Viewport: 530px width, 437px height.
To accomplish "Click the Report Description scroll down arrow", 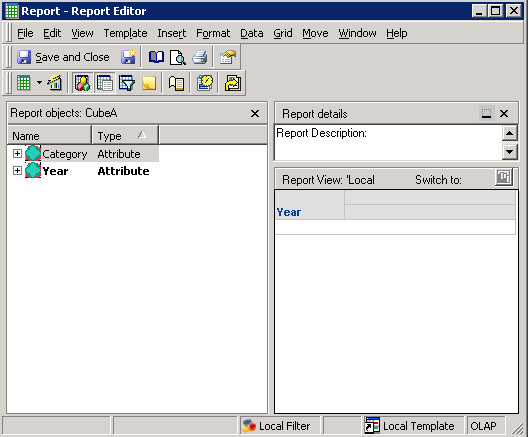I will 509,151.
